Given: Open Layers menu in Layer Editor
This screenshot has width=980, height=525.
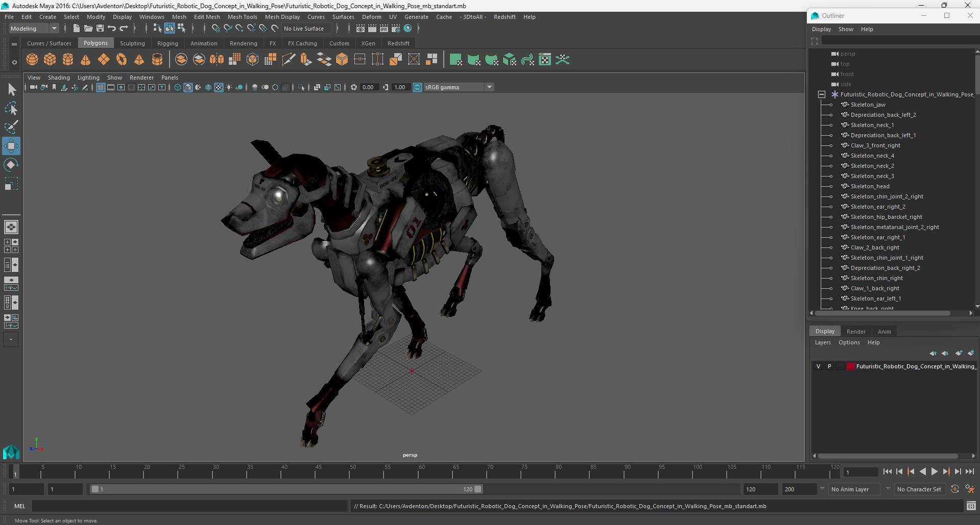Looking at the screenshot, I should 822,342.
